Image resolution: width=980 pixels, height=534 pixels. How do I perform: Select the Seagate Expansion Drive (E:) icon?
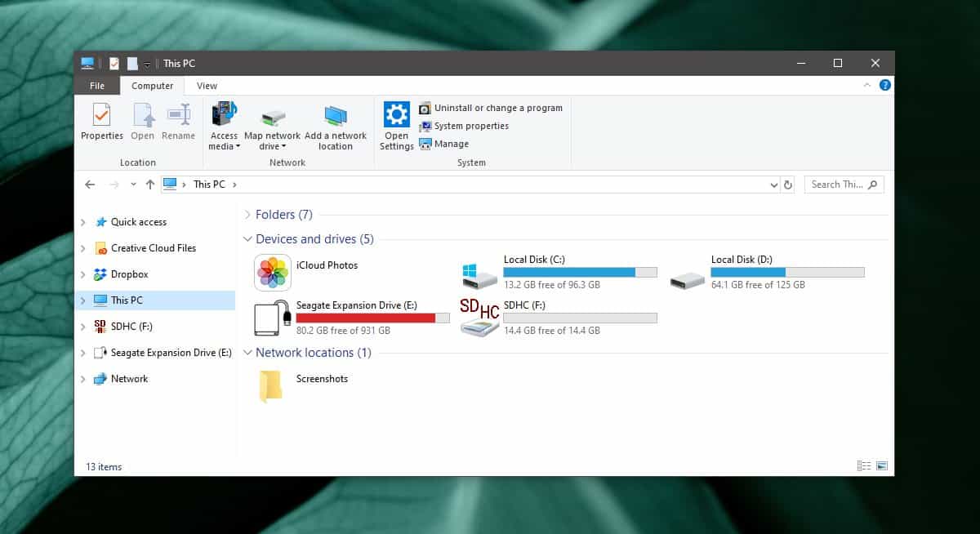273,317
